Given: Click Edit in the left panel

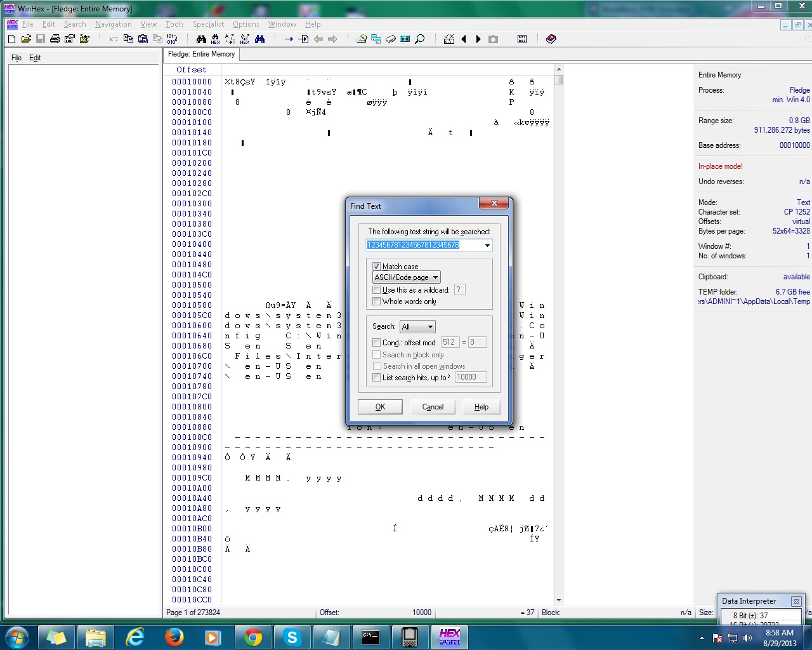Looking at the screenshot, I should click(x=35, y=58).
